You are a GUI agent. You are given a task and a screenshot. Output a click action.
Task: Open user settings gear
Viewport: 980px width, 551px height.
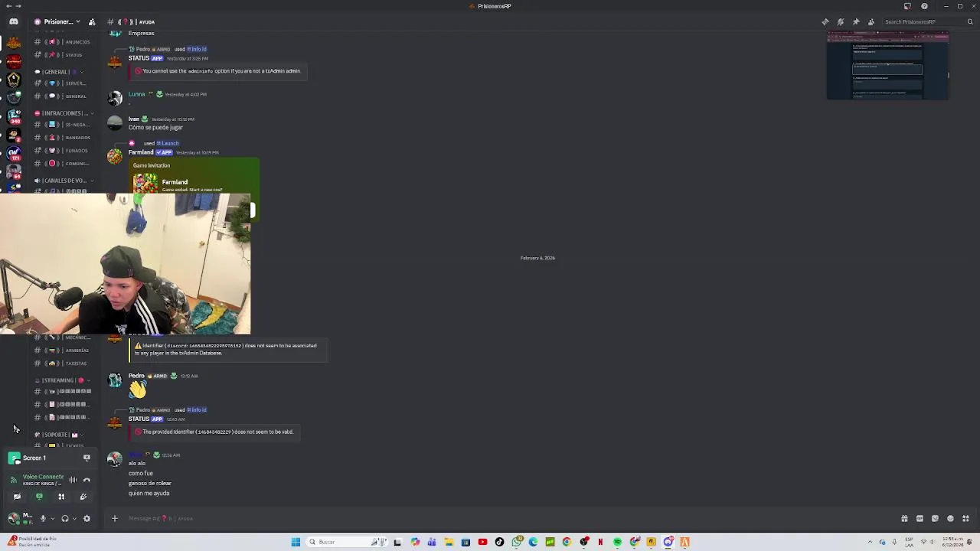(87, 518)
